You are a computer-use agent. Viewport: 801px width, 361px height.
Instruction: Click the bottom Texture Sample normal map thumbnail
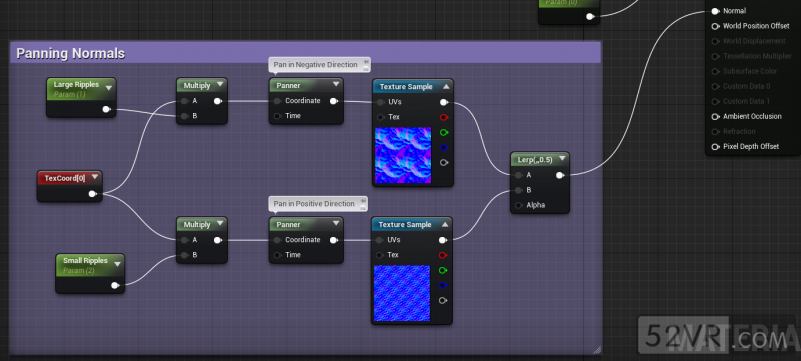click(402, 293)
